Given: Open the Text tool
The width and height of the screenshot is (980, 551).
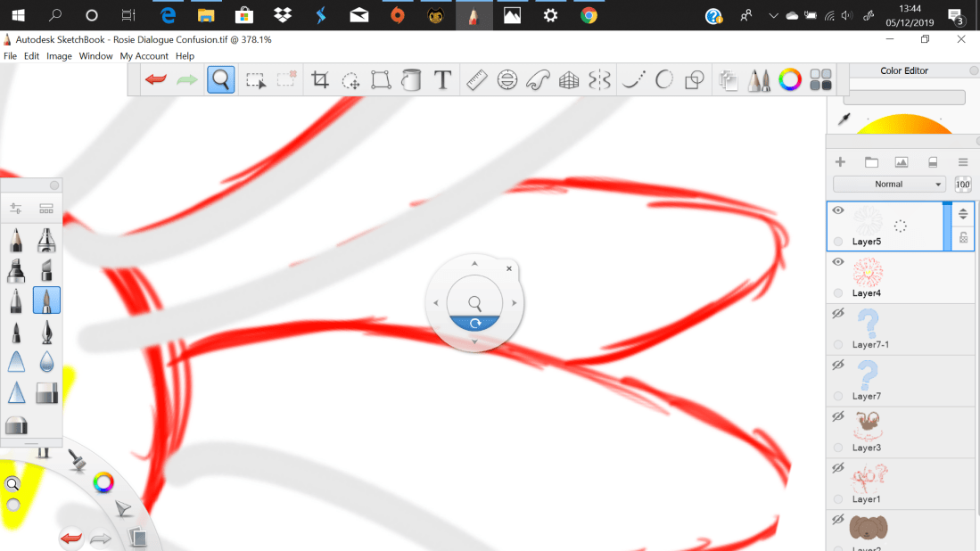Looking at the screenshot, I should [441, 80].
